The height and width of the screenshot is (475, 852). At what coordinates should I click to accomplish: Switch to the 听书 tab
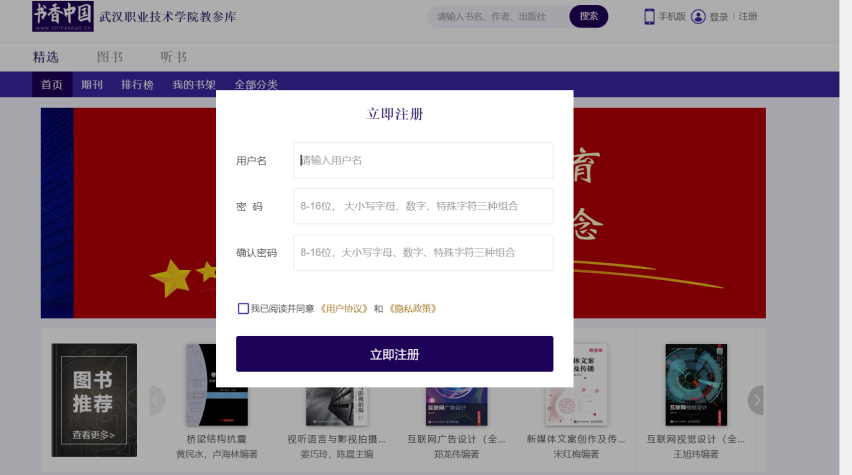click(174, 56)
